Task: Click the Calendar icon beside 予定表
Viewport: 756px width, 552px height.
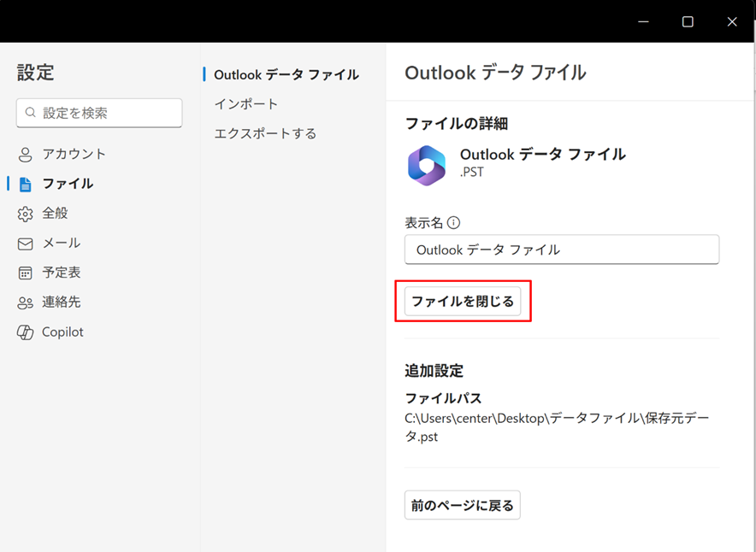Action: point(25,273)
